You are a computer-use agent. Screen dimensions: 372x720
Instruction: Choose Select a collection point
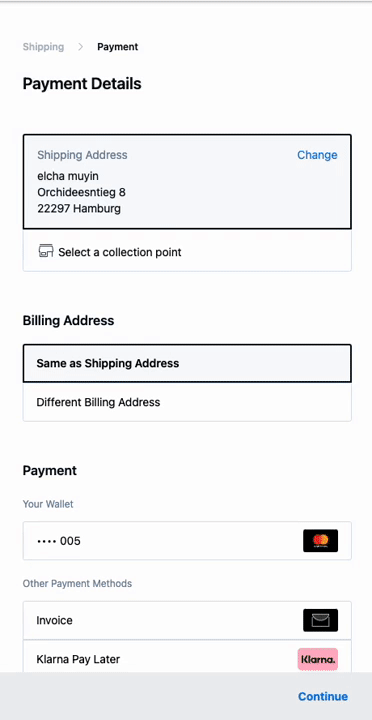[187, 252]
